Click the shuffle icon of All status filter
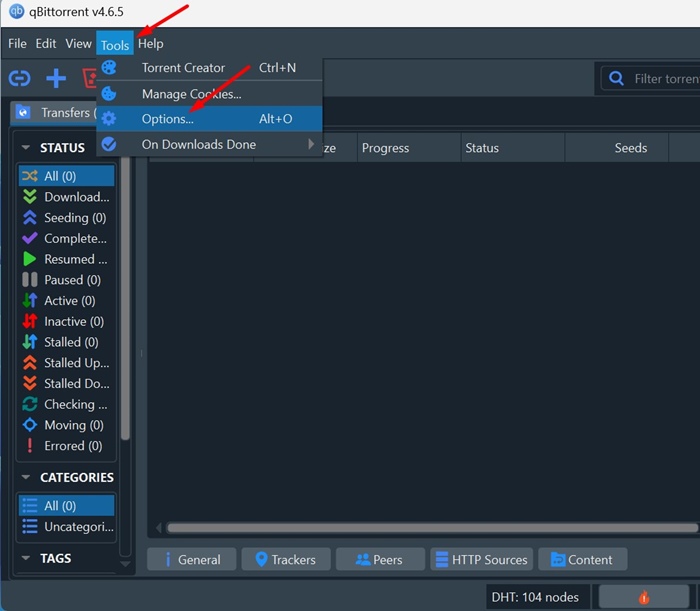 tap(30, 176)
